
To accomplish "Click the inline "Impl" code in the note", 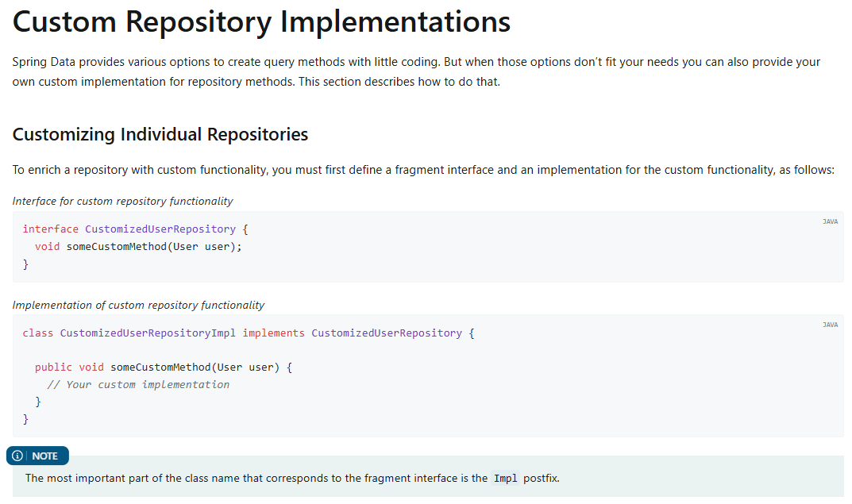I will coord(505,478).
